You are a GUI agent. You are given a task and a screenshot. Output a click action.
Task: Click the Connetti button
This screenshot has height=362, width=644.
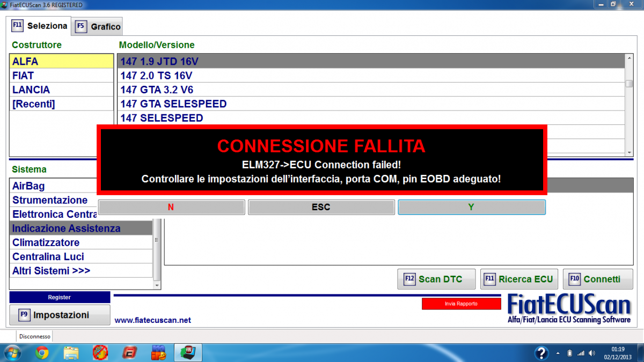598,279
